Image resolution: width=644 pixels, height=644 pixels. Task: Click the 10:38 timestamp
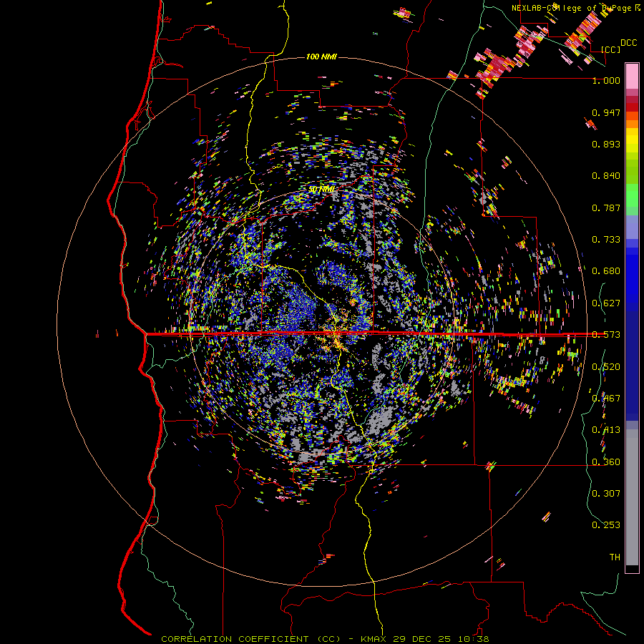point(475,639)
